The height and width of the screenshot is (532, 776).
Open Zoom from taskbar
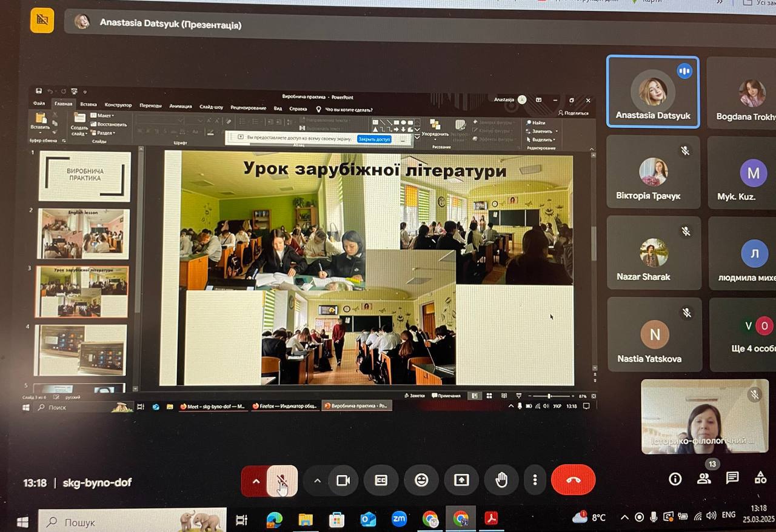pos(399,519)
